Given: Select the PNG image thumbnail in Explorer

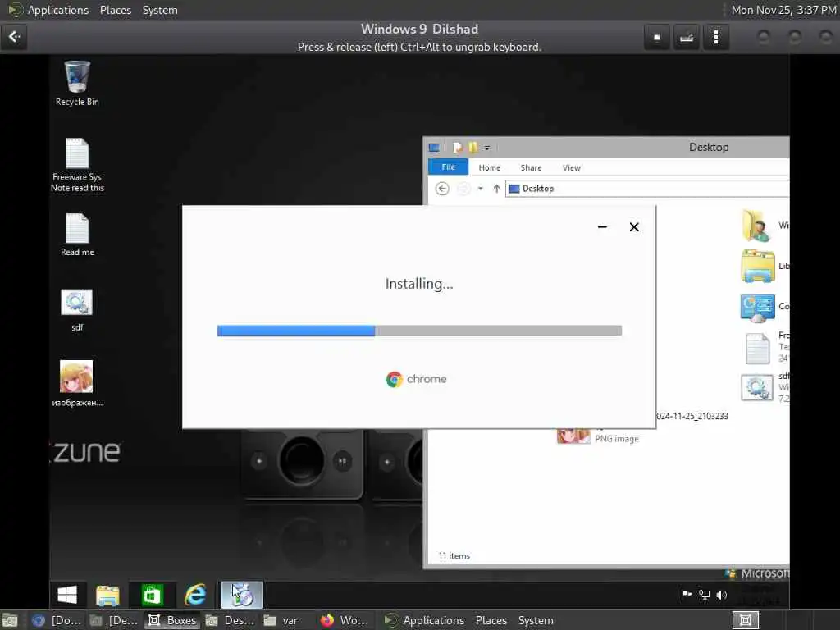Looking at the screenshot, I should click(573, 435).
